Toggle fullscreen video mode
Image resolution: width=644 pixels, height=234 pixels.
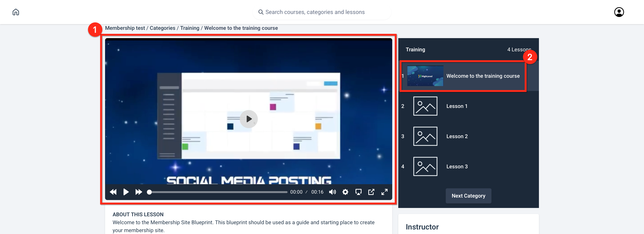coord(384,192)
